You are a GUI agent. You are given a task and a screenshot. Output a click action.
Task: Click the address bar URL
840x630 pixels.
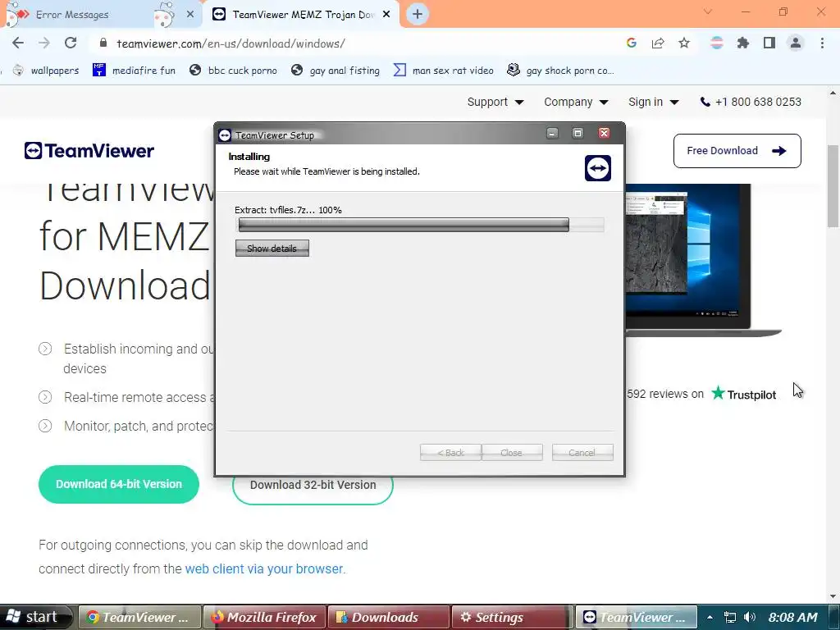(x=231, y=43)
